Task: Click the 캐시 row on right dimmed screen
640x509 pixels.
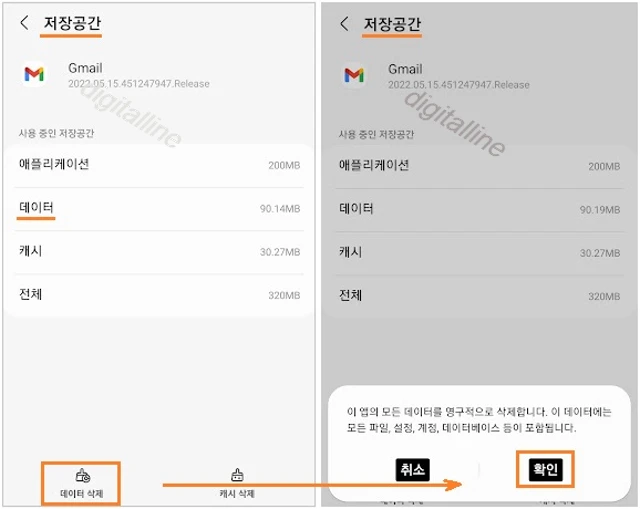Action: coord(479,253)
